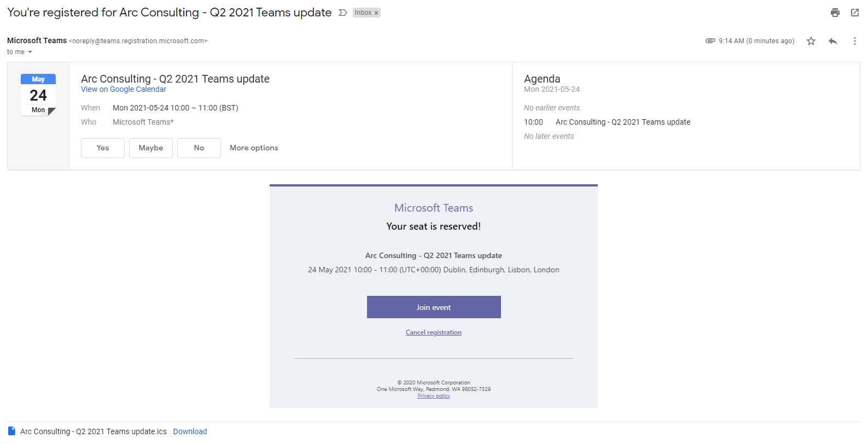The width and height of the screenshot is (868, 444).
Task: Respond Maybe to the invitation
Action: [151, 148]
